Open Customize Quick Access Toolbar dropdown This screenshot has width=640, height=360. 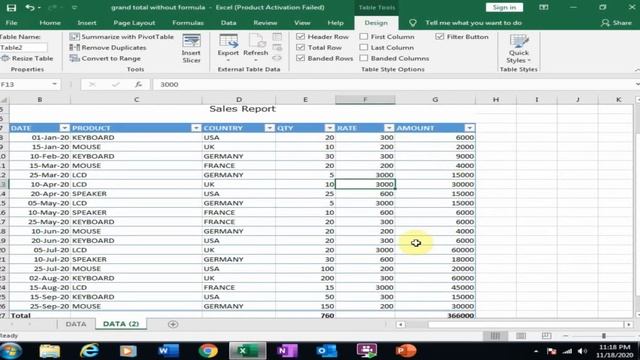[74, 7]
